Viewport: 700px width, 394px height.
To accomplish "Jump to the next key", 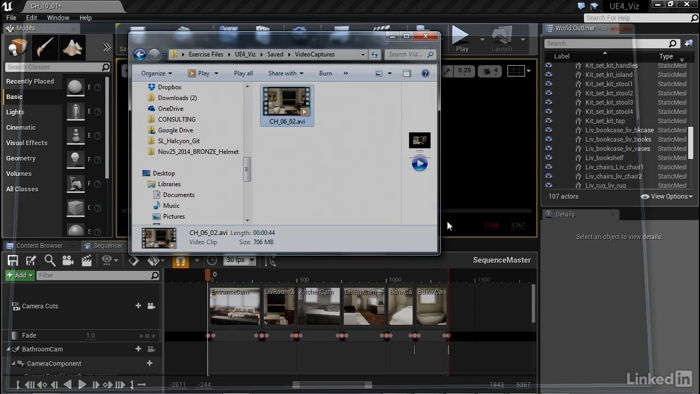I will [x=108, y=384].
